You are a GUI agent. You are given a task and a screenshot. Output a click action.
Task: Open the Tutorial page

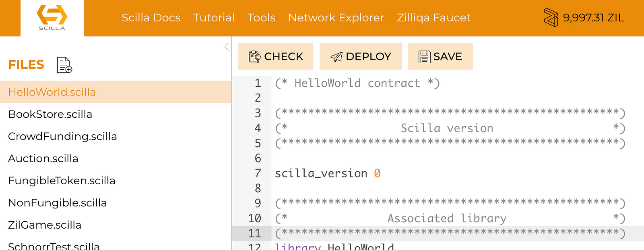pyautogui.click(x=214, y=18)
